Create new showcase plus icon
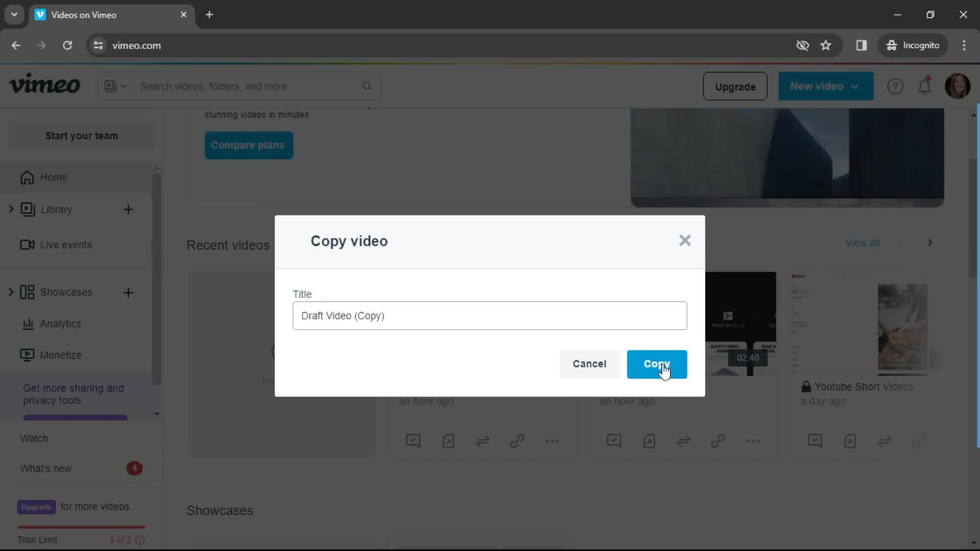 (128, 292)
